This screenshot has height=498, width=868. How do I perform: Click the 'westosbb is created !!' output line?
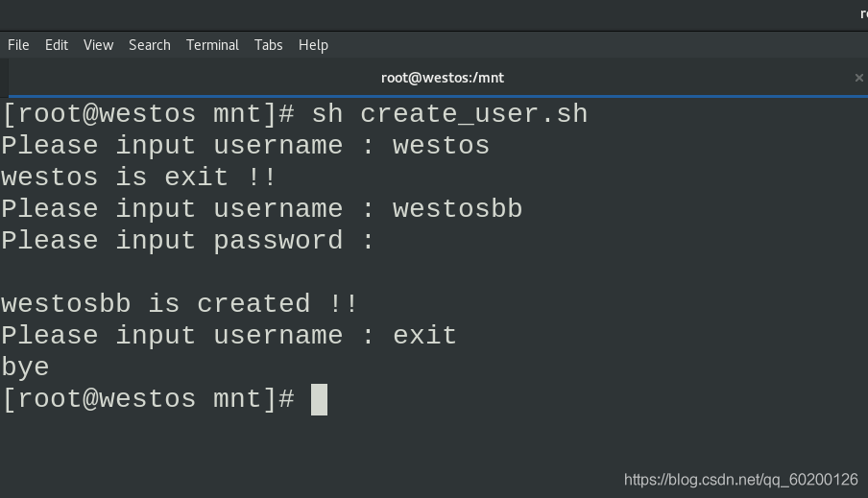180,304
